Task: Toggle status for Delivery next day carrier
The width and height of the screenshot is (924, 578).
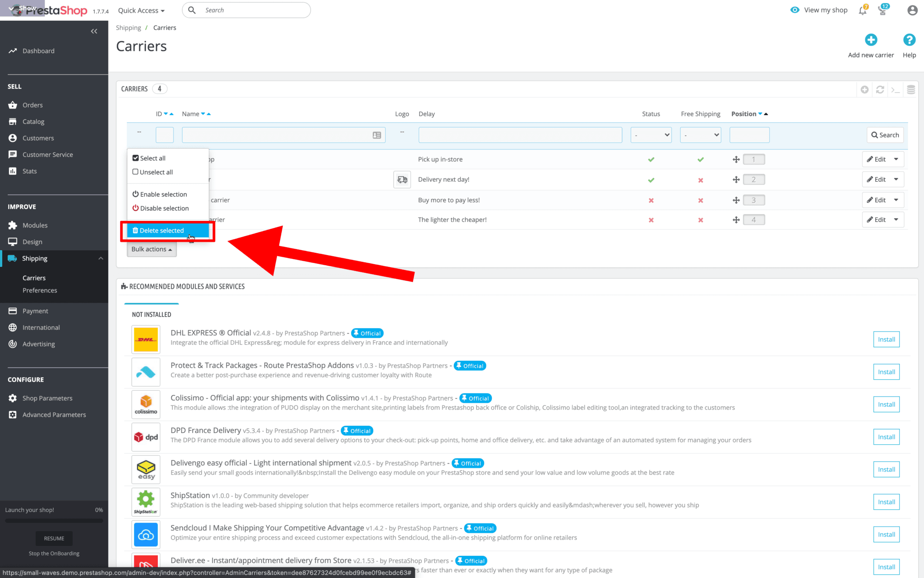Action: point(651,180)
